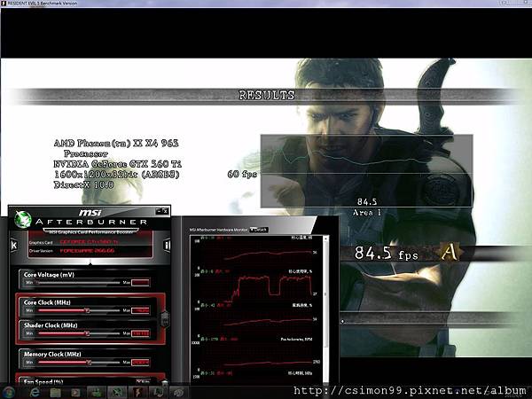Click the Resident Evil 5 window title bar
Image resolution: width=532 pixels, height=399 pixels.
(266, 4)
